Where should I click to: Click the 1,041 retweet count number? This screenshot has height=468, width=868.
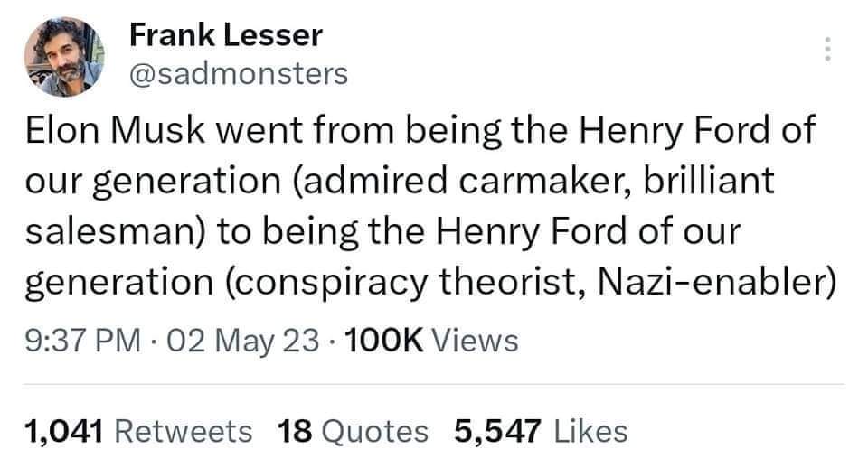66,431
